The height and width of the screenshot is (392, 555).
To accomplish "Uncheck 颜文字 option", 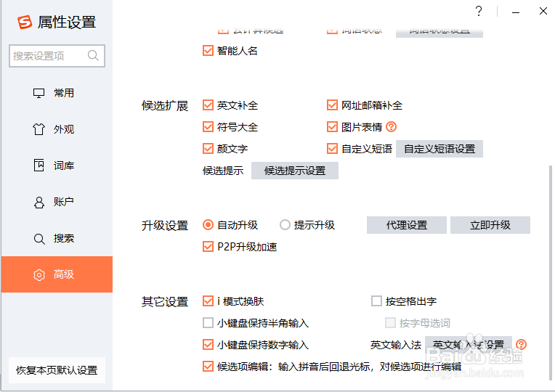I will click(208, 149).
